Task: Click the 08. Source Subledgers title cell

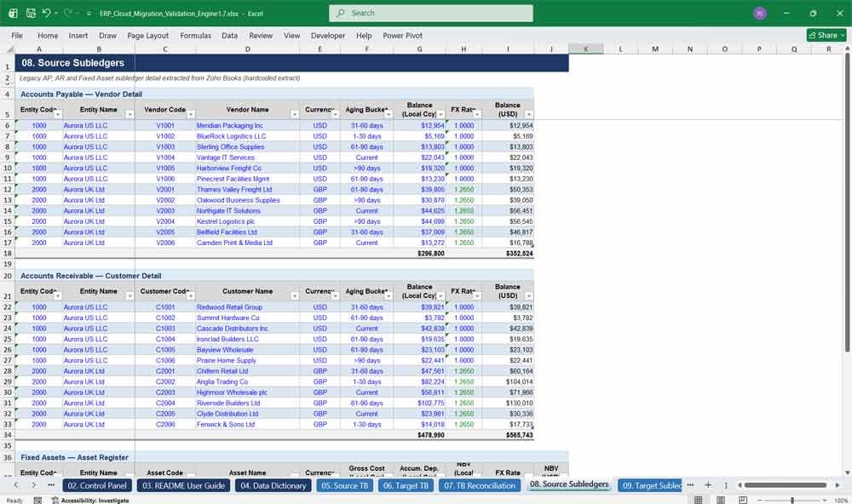Action: 72,63
